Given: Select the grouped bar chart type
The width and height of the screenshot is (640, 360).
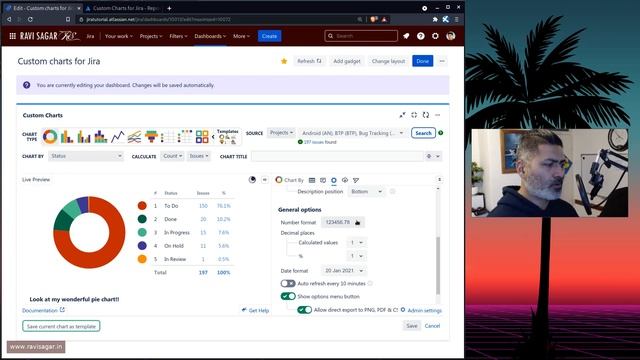Looking at the screenshot, I should pyautogui.click(x=84, y=137).
